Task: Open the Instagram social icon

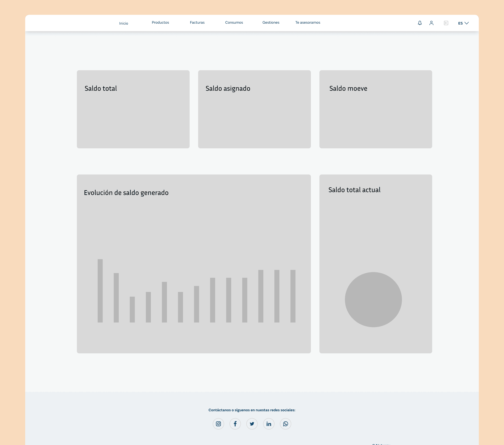Action: coord(218,424)
